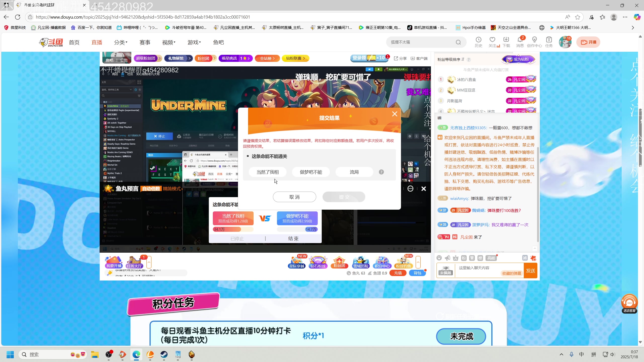Expand the 分类 dropdown menu
Image resolution: width=644 pixels, height=362 pixels.
(x=120, y=42)
